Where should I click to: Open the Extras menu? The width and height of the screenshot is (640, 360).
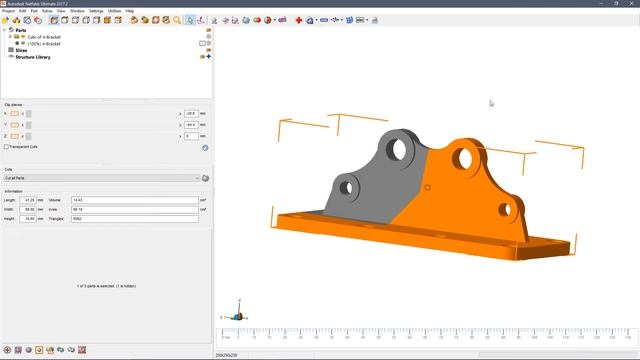(47, 11)
